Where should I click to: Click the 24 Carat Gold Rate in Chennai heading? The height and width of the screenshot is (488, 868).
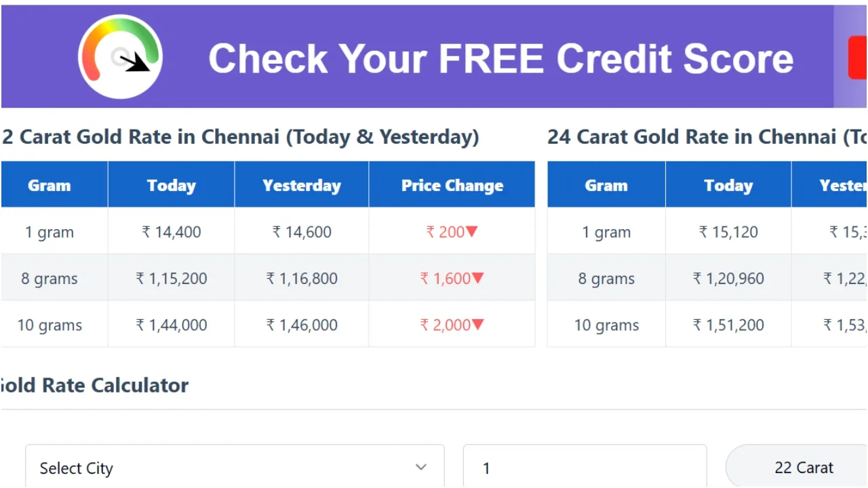click(x=705, y=137)
